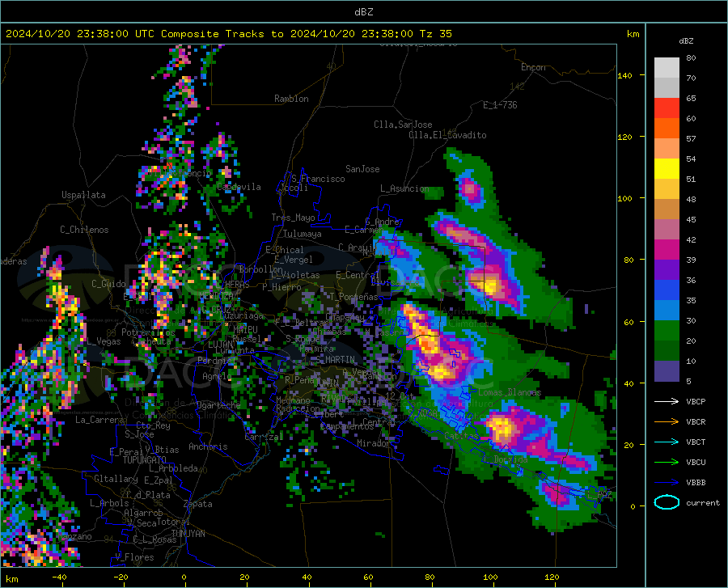The height and width of the screenshot is (588, 728).
Task: Click the 0 km tick on bottom axis
Action: point(184,577)
